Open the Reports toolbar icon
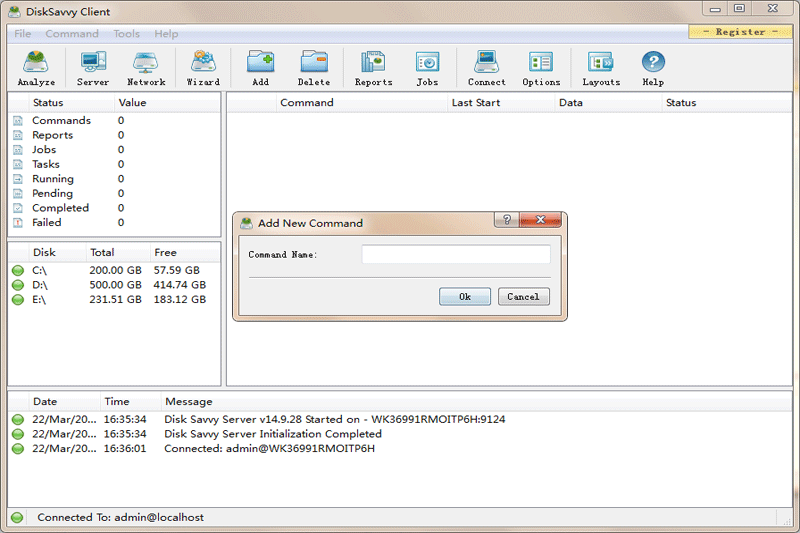Viewport: 800px width, 533px height. coord(373,68)
